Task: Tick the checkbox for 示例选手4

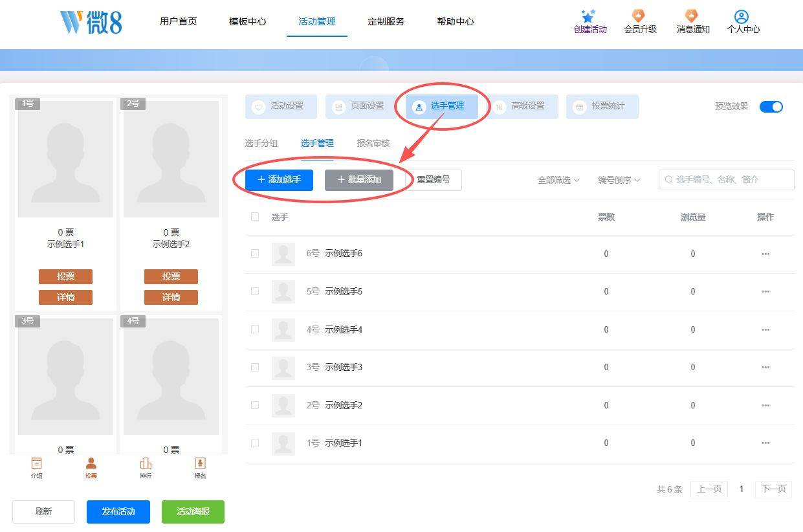Action: point(255,329)
